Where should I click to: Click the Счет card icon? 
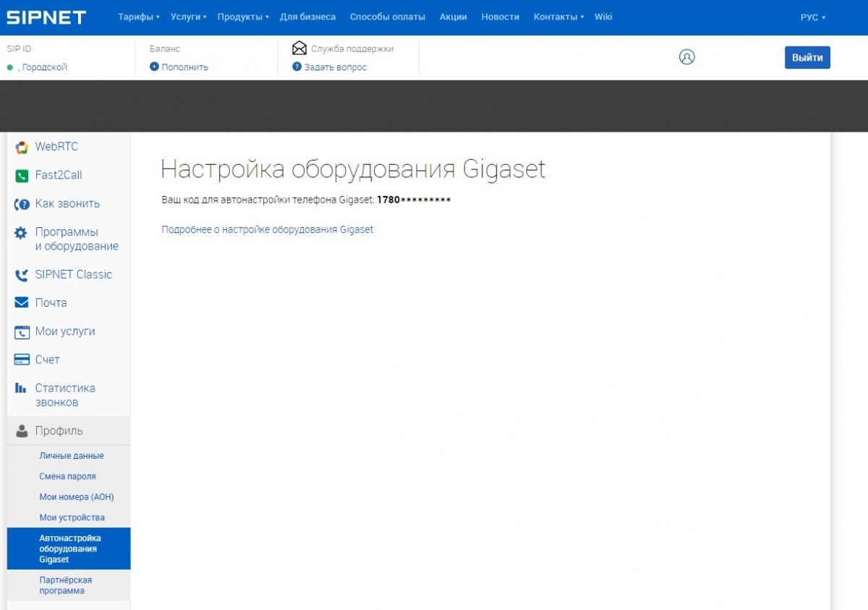click(22, 360)
